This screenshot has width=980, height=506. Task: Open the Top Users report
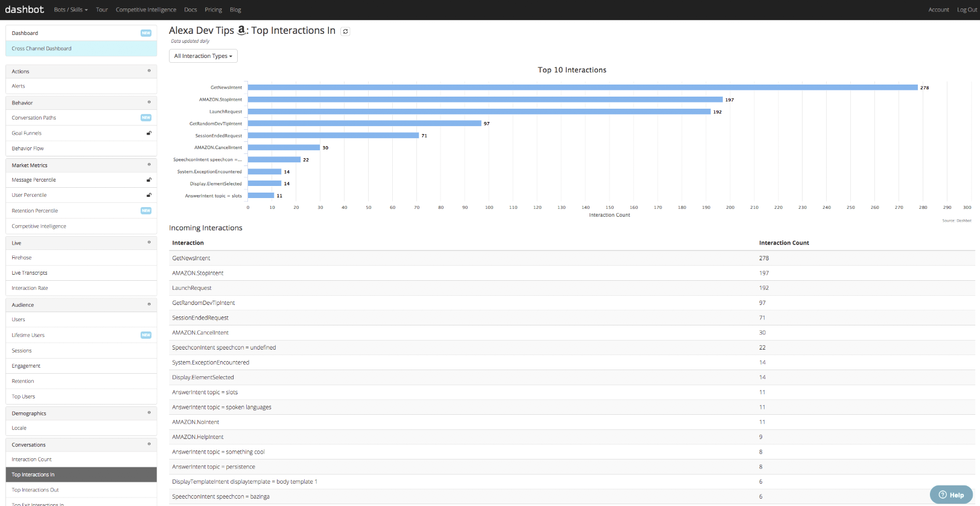[81, 397]
